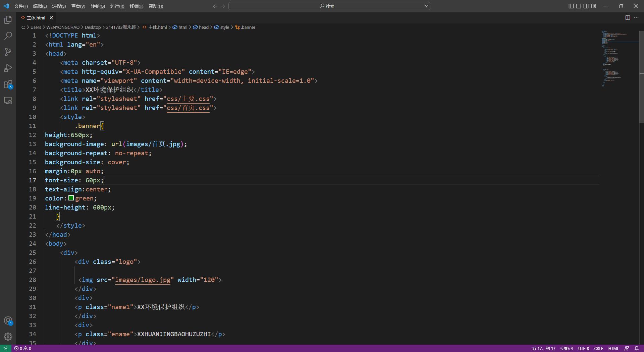Open the Explorer view in activity bar
Image resolution: width=644 pixels, height=352 pixels.
point(8,20)
